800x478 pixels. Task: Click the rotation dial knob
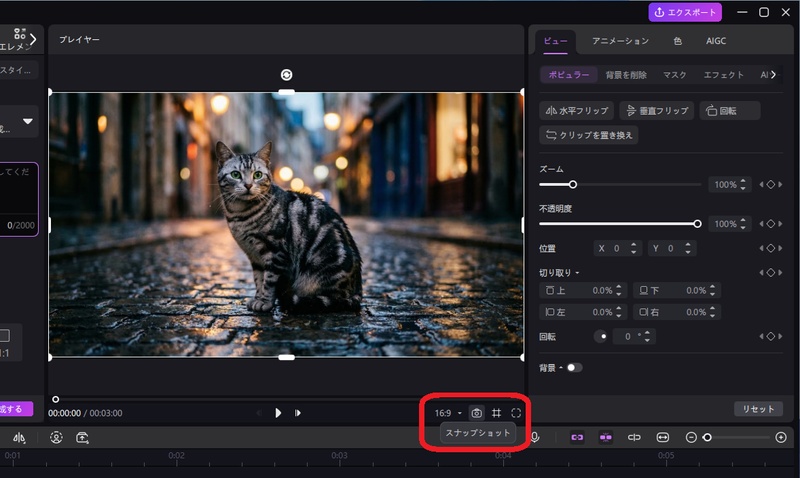pos(601,336)
